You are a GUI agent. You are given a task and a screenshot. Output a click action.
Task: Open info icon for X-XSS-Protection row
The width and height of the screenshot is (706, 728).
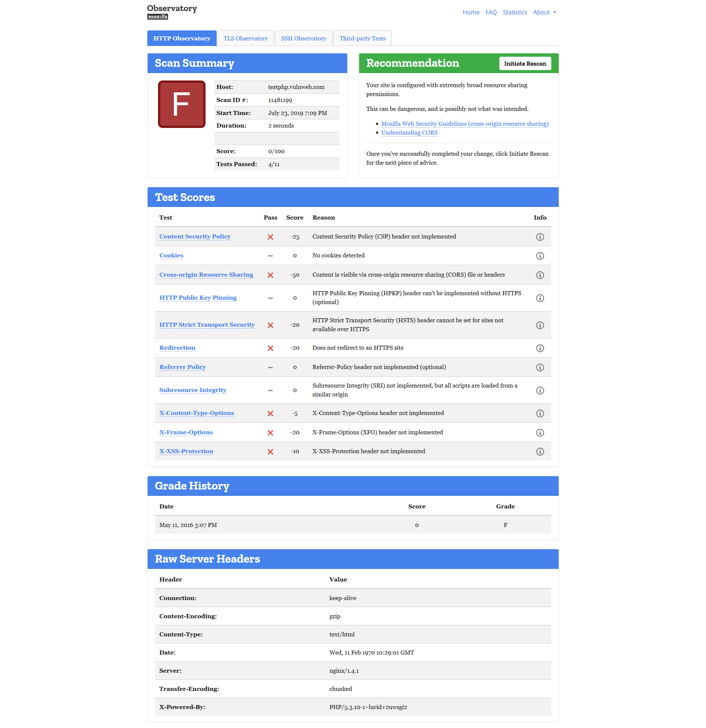(540, 452)
